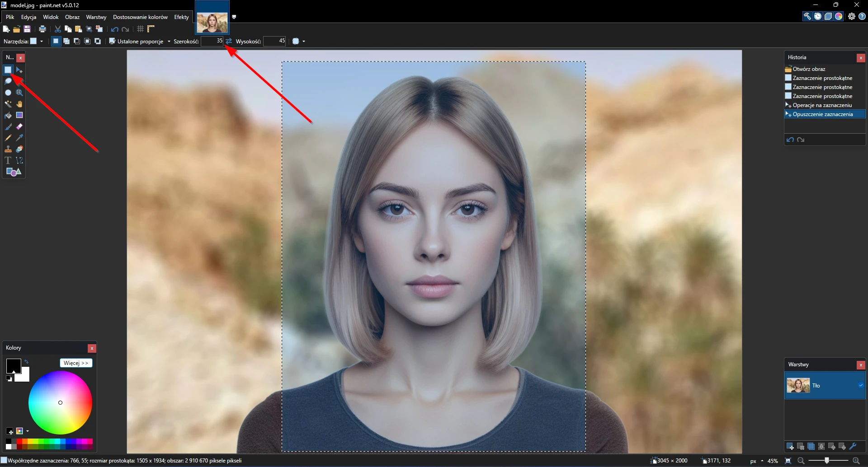Viewport: 868px width, 467px height.
Task: Select the Text tool
Action: click(8, 160)
